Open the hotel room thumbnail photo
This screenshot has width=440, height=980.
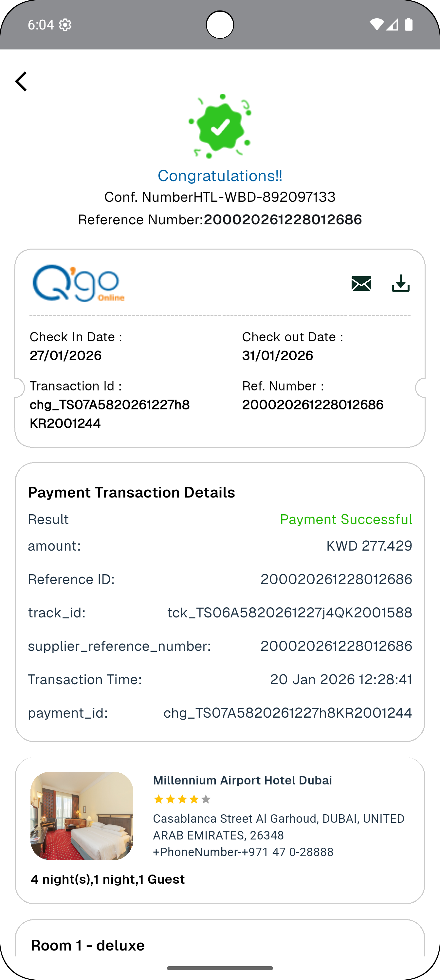click(x=82, y=816)
